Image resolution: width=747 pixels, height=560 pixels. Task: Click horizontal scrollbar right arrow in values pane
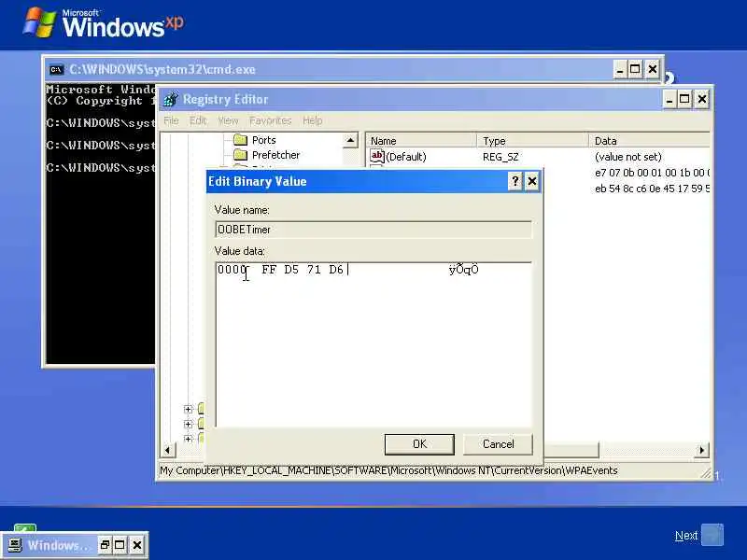click(x=702, y=450)
